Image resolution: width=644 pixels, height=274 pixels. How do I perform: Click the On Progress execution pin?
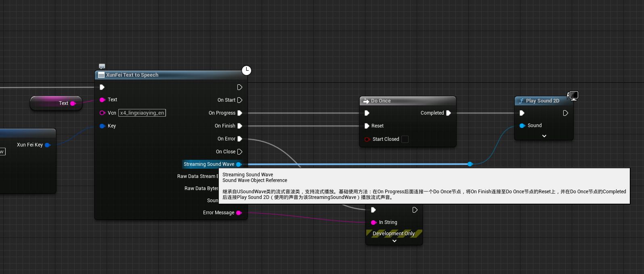tap(240, 113)
